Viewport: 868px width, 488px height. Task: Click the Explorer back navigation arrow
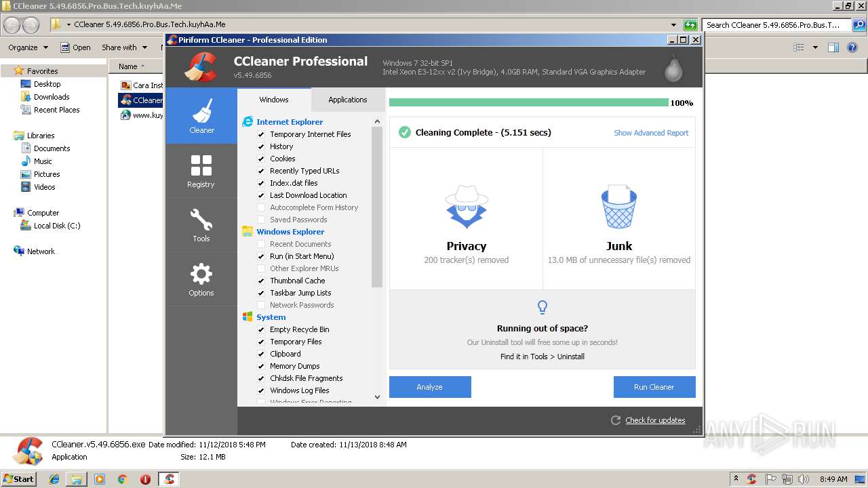point(12,25)
